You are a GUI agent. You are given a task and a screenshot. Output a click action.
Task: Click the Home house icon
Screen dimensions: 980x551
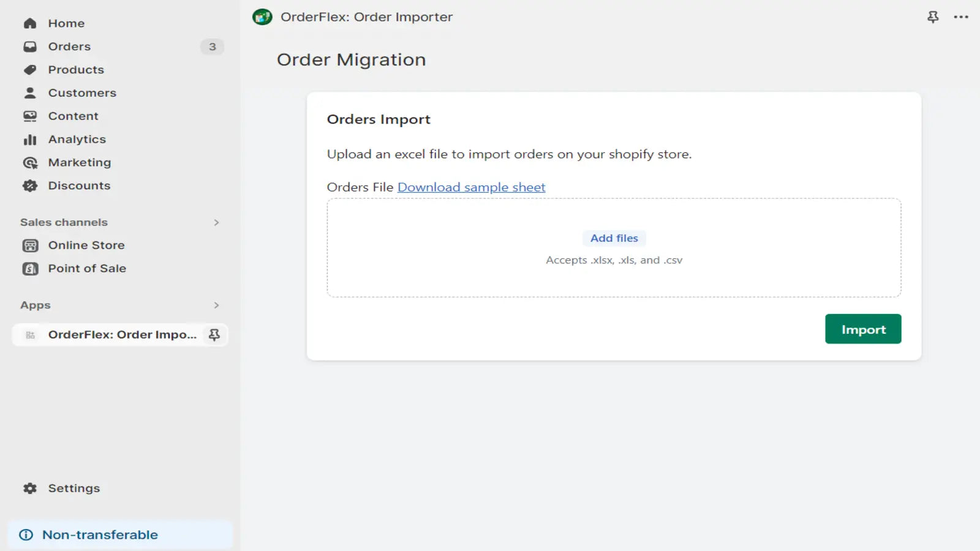[x=30, y=23]
